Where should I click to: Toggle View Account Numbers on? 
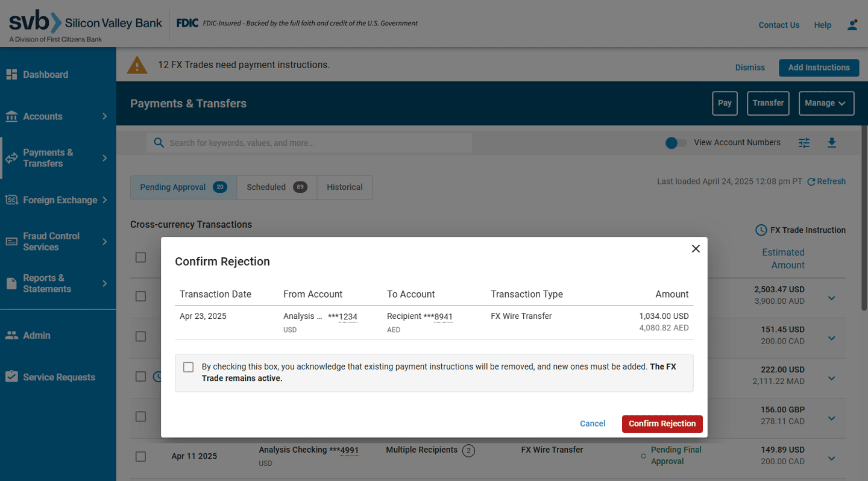coord(676,143)
